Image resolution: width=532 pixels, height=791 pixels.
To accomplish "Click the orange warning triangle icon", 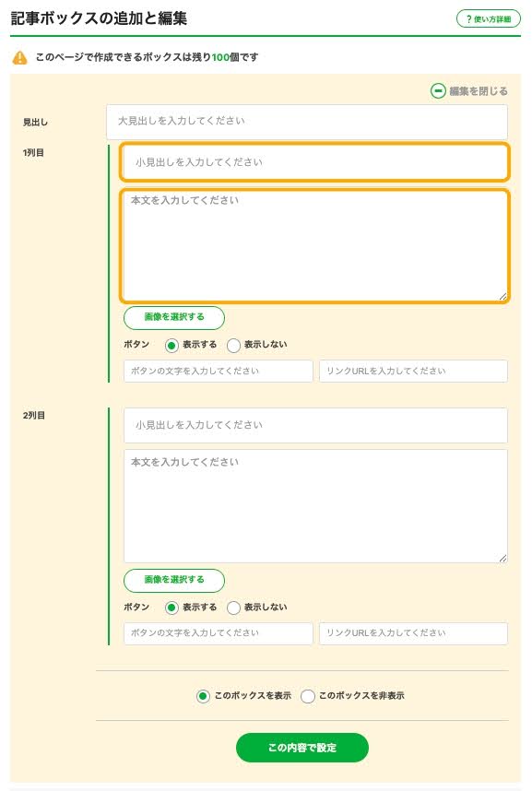I will pyautogui.click(x=19, y=57).
